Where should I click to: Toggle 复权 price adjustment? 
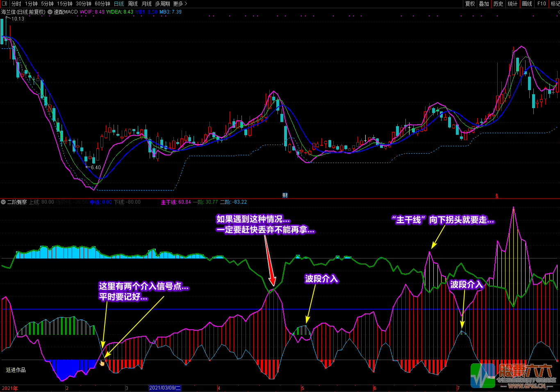470,4
